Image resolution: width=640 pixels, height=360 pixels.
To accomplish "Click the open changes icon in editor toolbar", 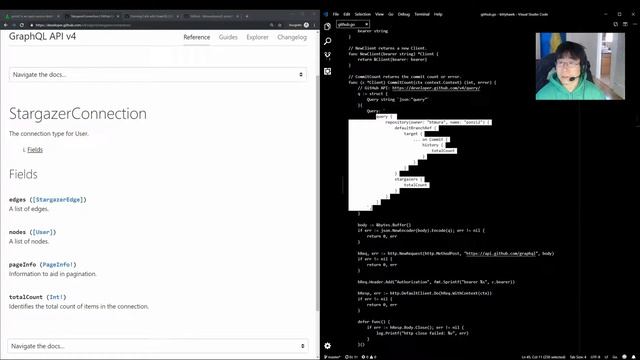I will 616,24.
